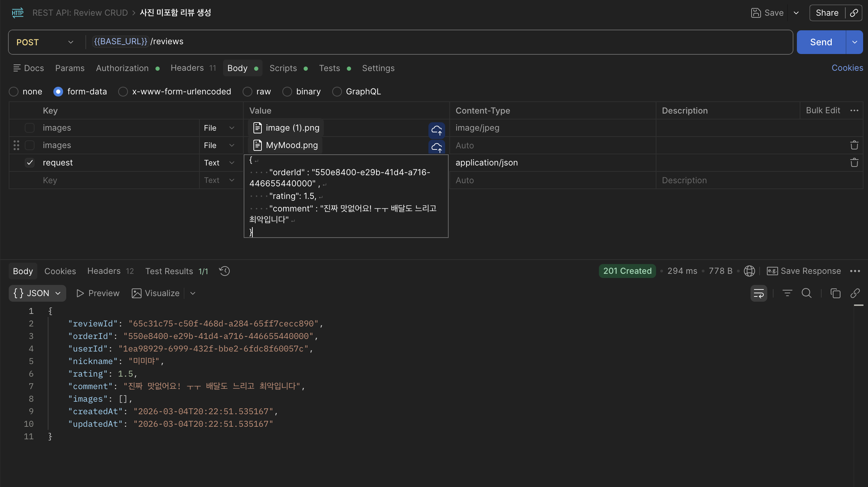Open the POST method dropdown
This screenshot has height=487, width=868.
pyautogui.click(x=45, y=42)
